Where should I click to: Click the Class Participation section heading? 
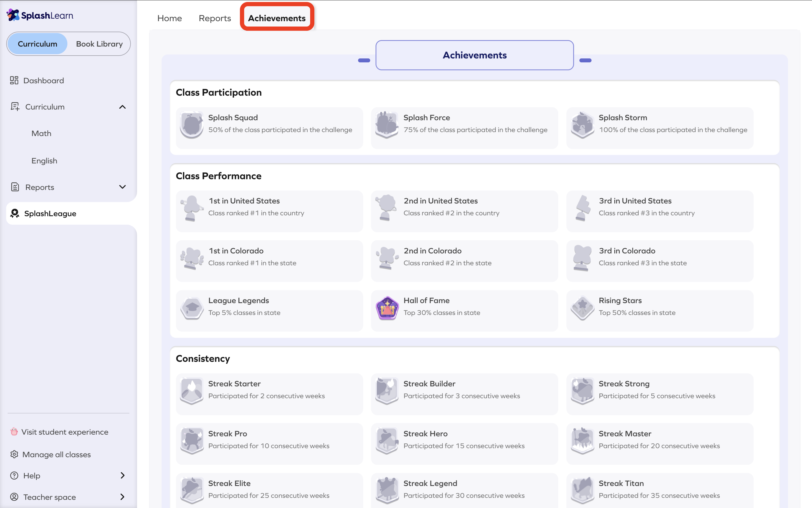[x=219, y=92]
